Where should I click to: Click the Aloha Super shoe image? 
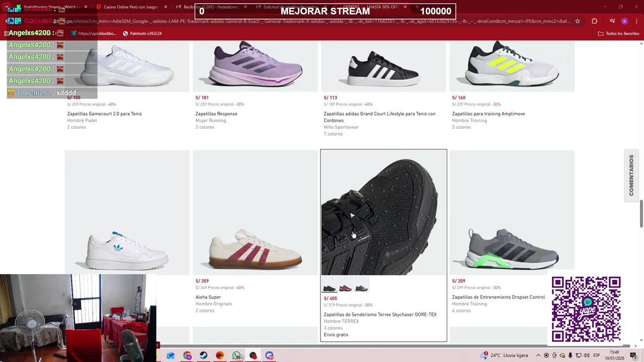[255, 213]
